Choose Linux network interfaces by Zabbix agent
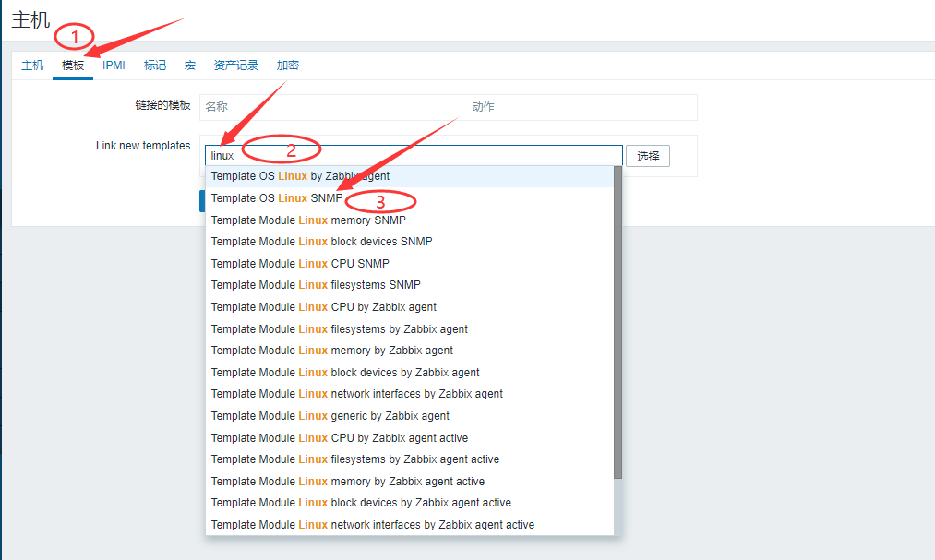Screen dimensions: 935x560 [410, 394]
